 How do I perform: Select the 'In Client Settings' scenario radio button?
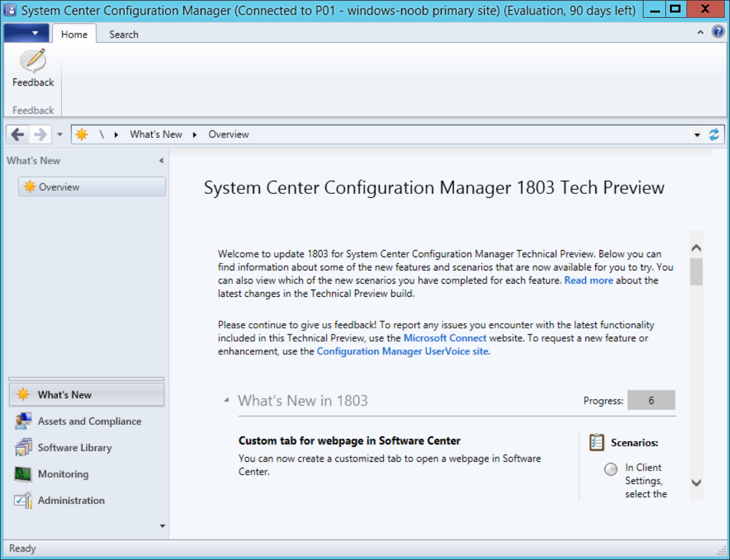pos(611,469)
